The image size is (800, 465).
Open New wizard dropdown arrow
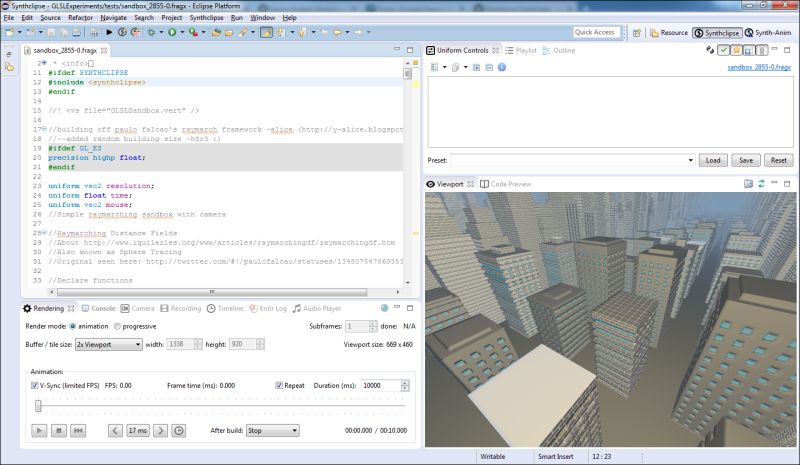[19, 32]
